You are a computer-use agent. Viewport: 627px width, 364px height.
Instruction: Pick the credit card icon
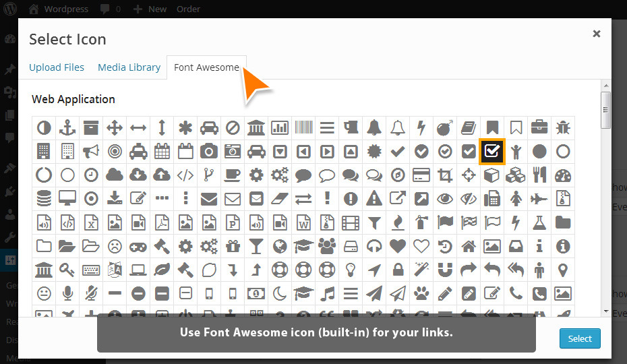coord(421,175)
